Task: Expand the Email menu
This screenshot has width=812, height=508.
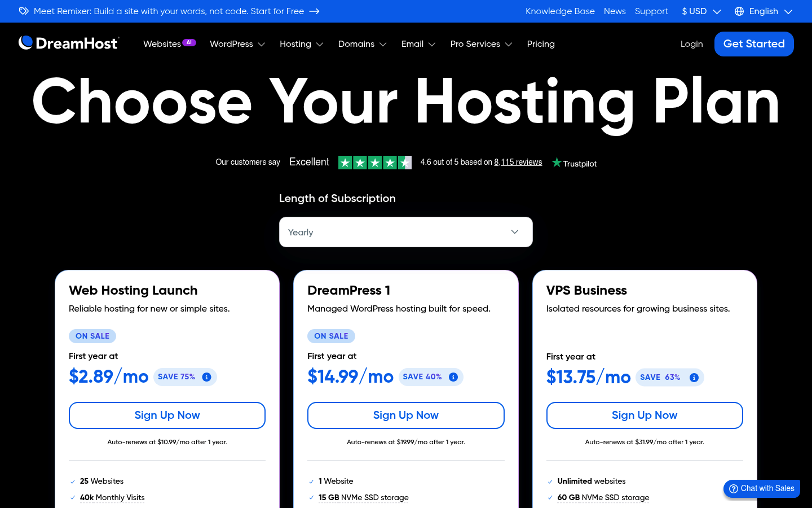Action: point(418,44)
